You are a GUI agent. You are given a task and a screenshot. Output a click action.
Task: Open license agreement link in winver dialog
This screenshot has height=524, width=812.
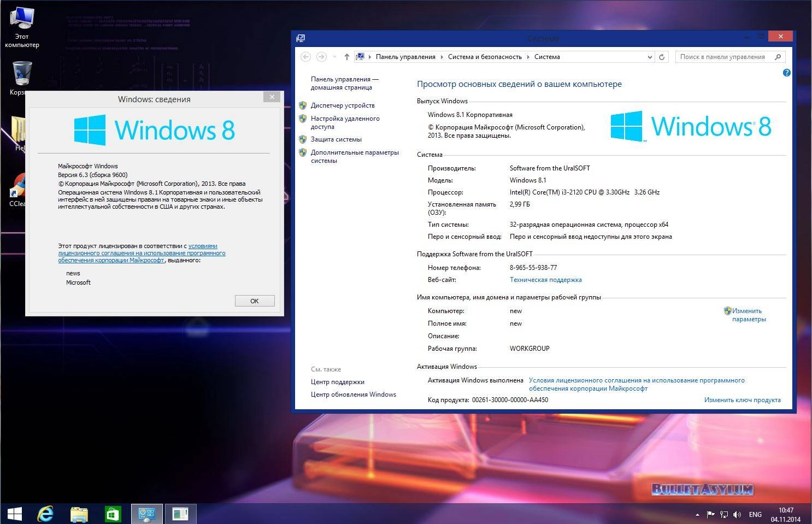pyautogui.click(x=142, y=254)
